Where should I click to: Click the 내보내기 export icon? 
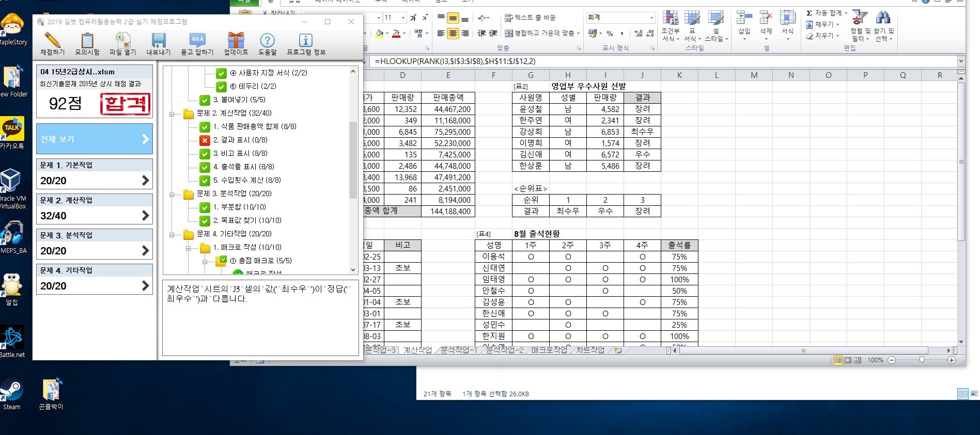click(158, 43)
